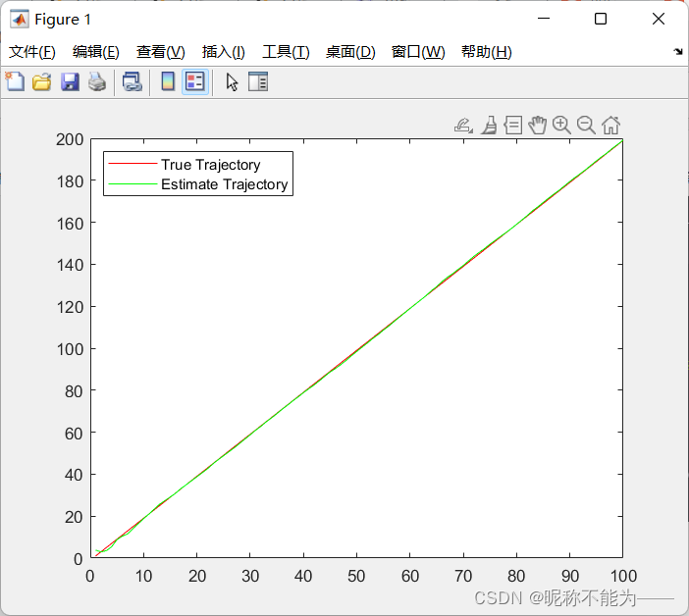The width and height of the screenshot is (689, 616).
Task: Click the x-axis label 50
Action: 356,576
